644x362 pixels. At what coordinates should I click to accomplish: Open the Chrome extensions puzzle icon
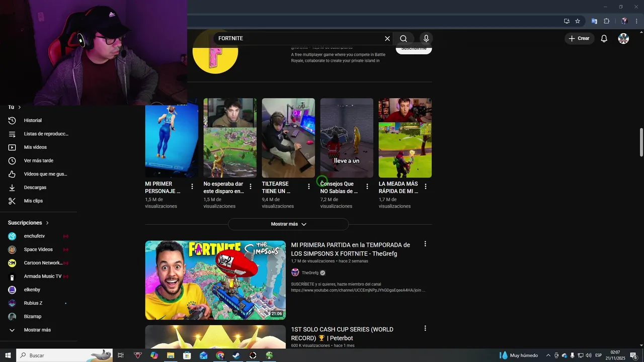point(606,21)
